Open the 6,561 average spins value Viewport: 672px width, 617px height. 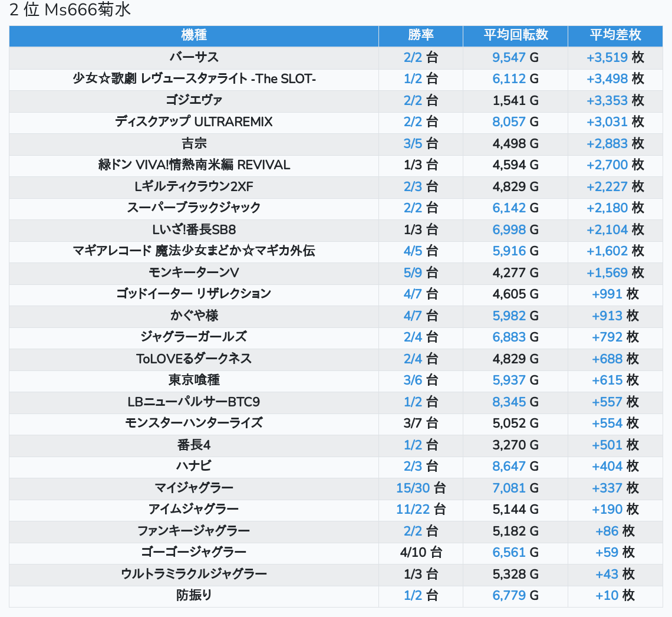click(x=509, y=552)
